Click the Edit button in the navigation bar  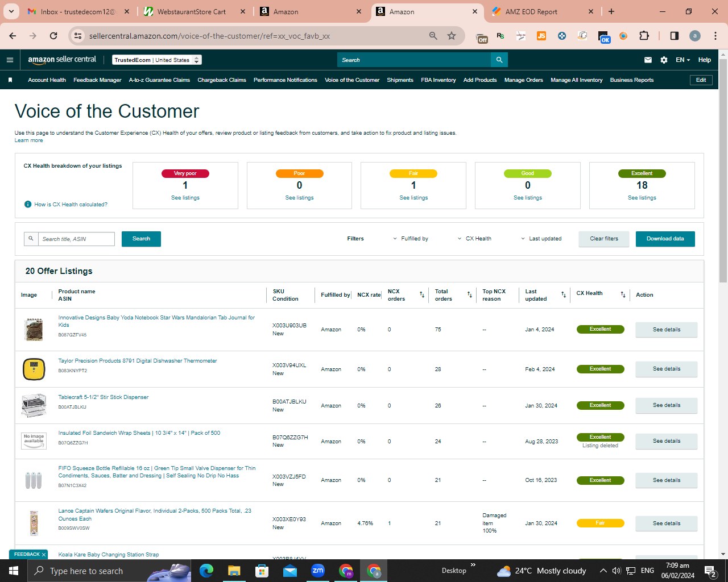pyautogui.click(x=701, y=80)
